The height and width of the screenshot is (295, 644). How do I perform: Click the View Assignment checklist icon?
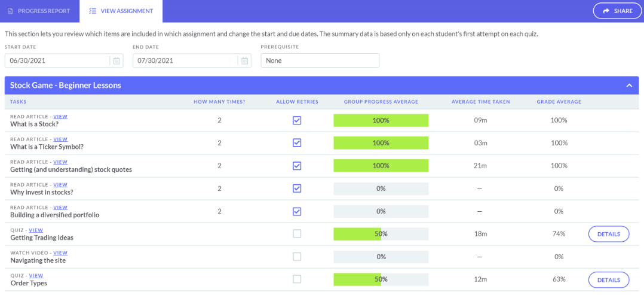93,11
